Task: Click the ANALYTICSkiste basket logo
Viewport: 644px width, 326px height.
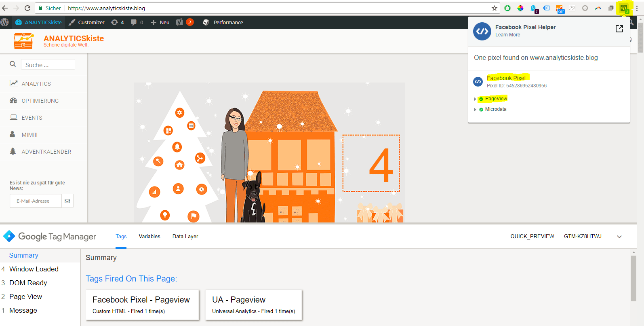Action: click(x=23, y=40)
